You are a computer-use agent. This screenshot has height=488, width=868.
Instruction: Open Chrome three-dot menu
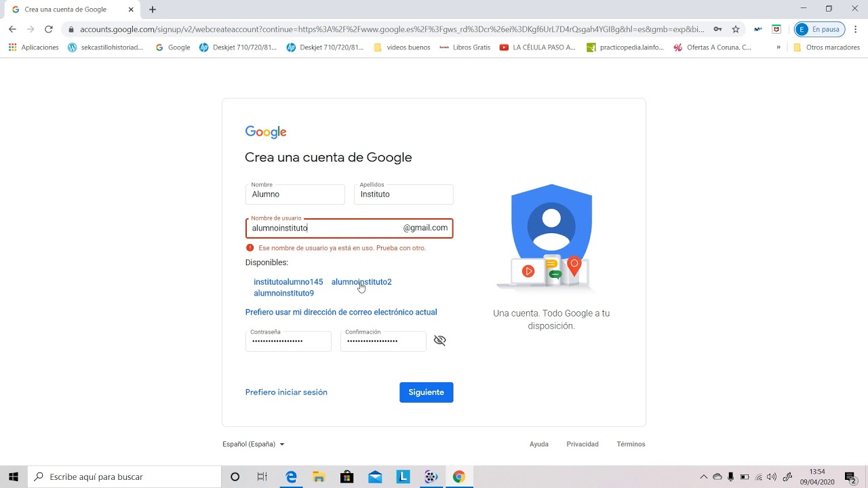(x=856, y=29)
